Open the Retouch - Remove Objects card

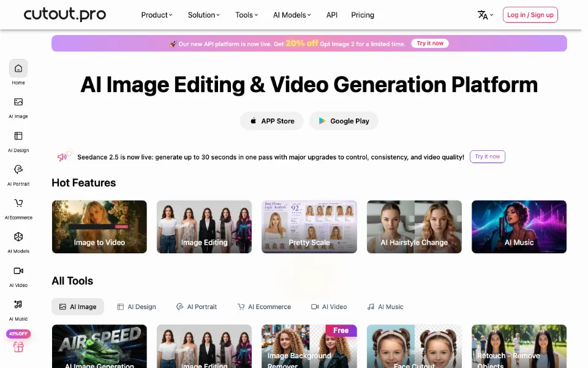pos(519,346)
